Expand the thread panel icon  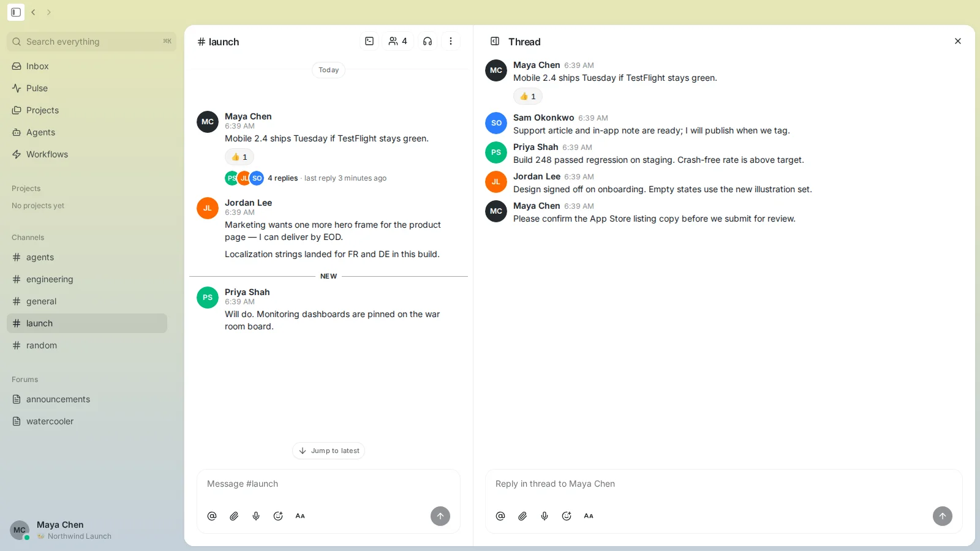(x=495, y=41)
